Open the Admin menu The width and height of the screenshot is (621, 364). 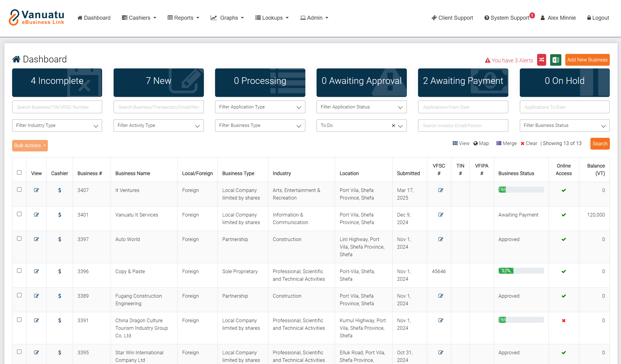pyautogui.click(x=314, y=18)
